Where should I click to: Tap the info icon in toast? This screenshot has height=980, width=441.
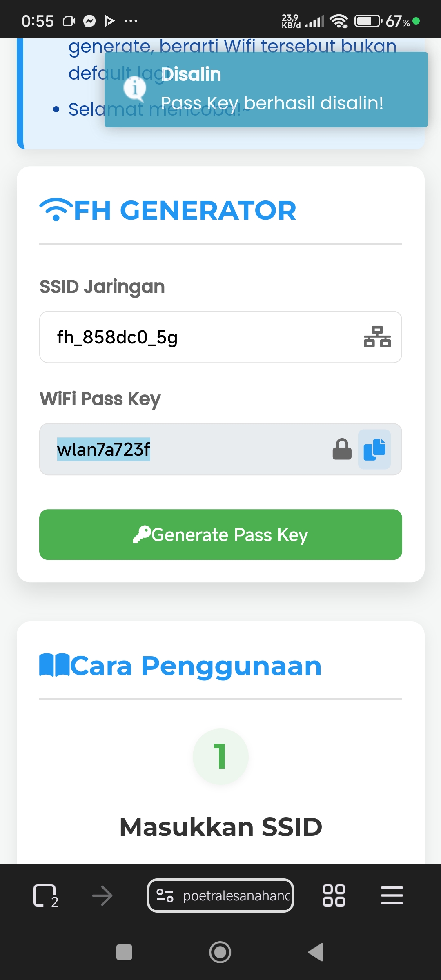coord(134,88)
